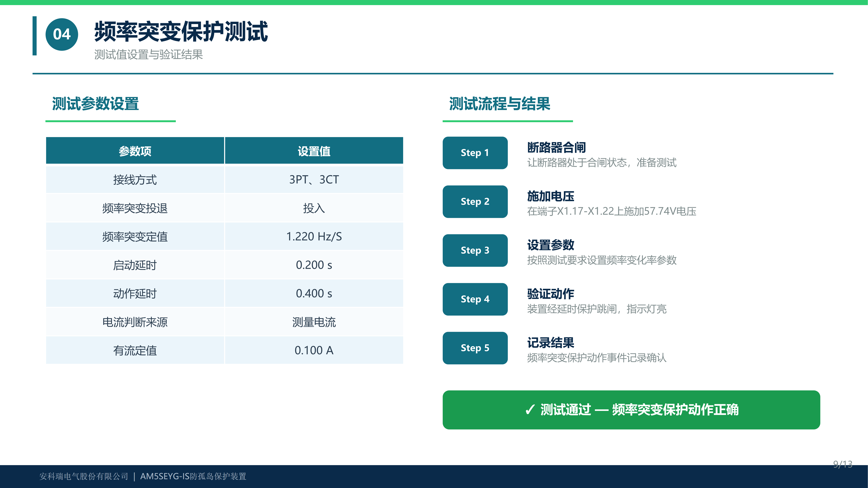Select the 投入 value cell
Viewport: 868px width, 488px height.
[x=314, y=208]
